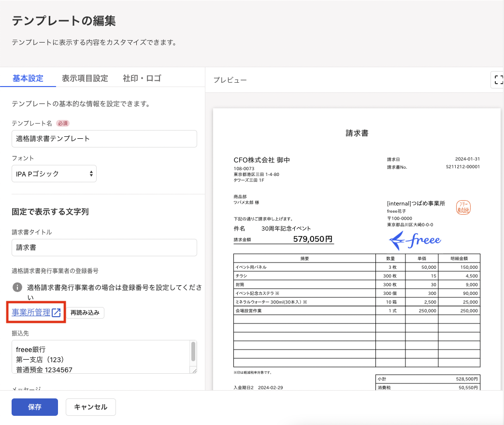
Task: Expand the preview to fullscreen
Action: [x=498, y=80]
